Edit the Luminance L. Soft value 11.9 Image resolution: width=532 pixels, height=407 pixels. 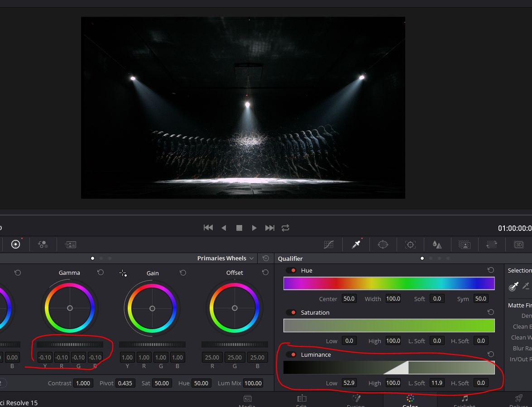437,383
